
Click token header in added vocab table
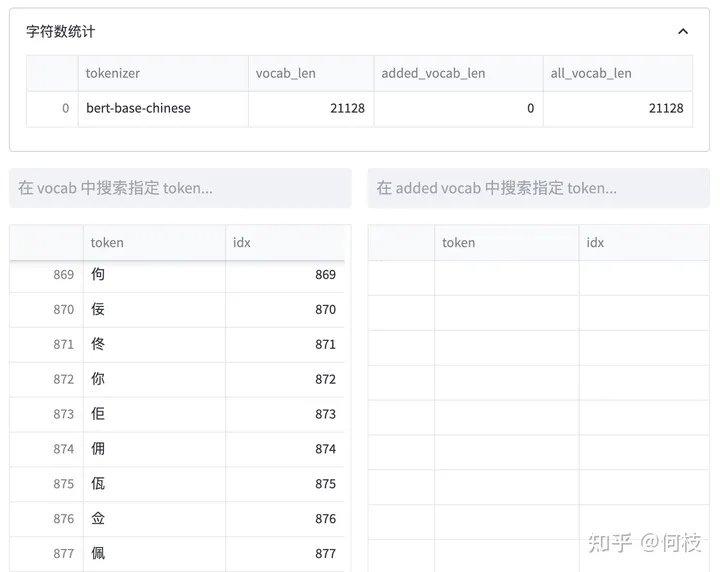506,242
